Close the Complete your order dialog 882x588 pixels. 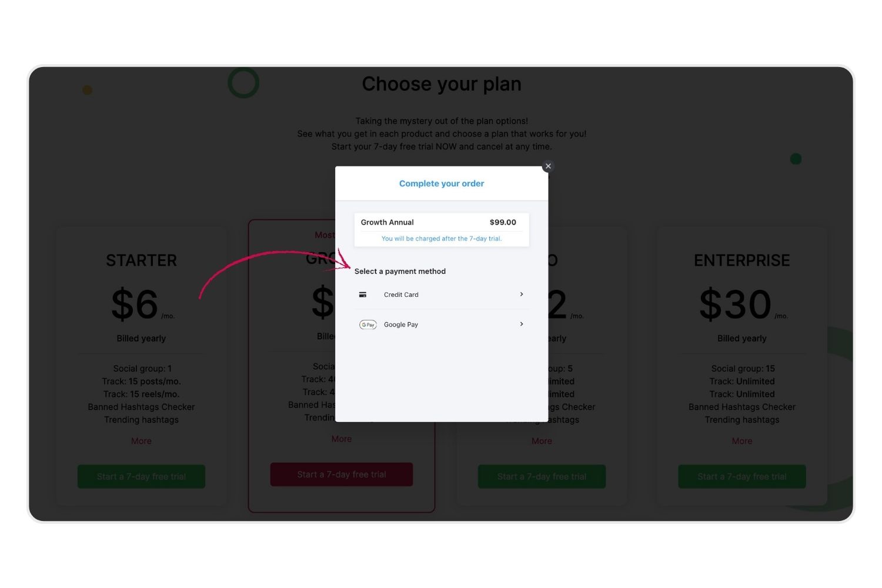pyautogui.click(x=548, y=166)
